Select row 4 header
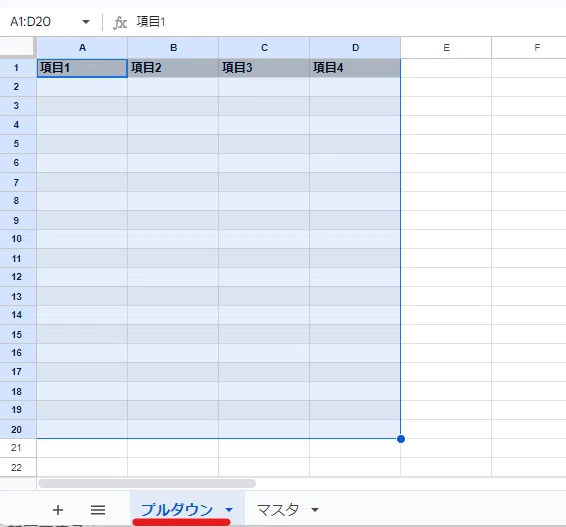Viewport: 566px width, 527px height. pyautogui.click(x=18, y=125)
